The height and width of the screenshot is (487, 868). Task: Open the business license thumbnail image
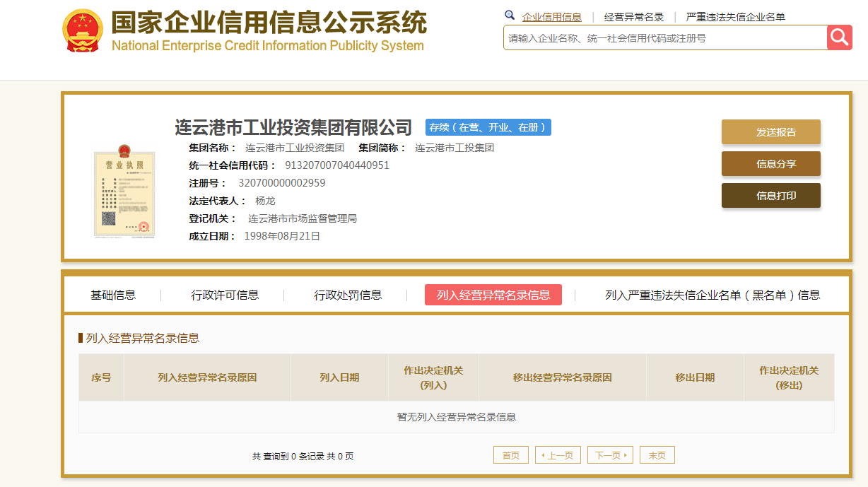(124, 191)
